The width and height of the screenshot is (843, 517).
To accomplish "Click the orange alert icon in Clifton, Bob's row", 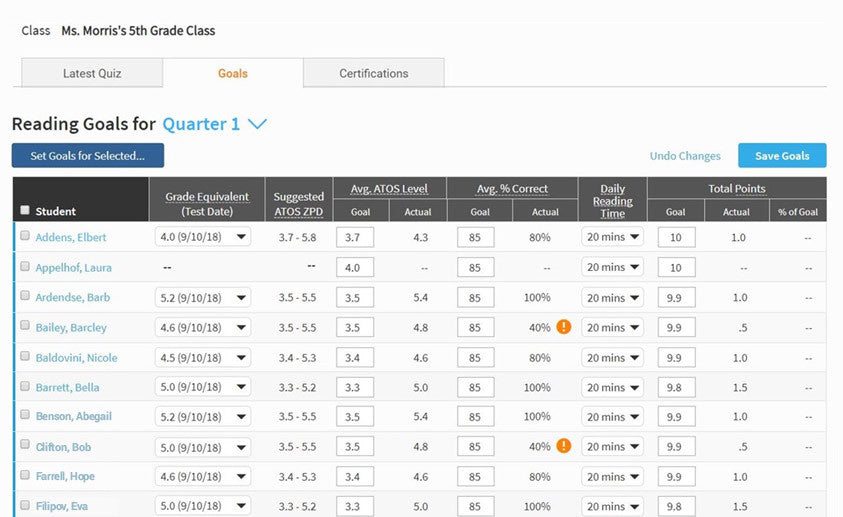I will coord(564,446).
